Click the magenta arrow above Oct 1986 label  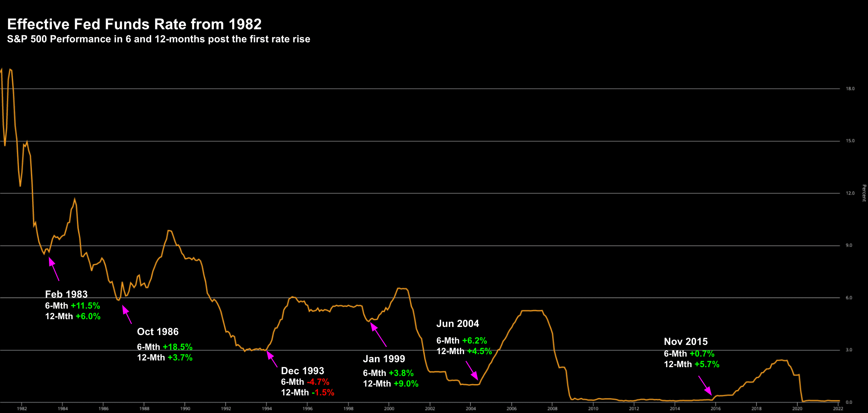127,315
